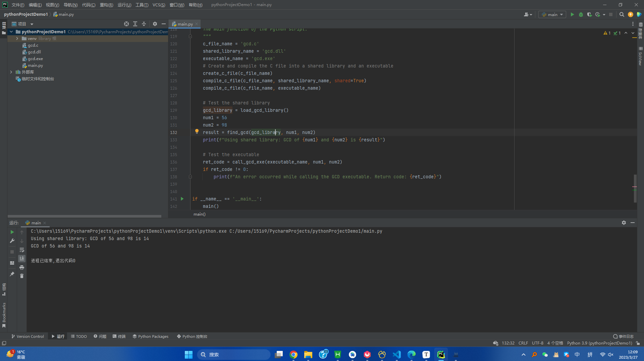This screenshot has width=644, height=361.
Task: Click the intention lightbulb on line 132
Action: [197, 132]
